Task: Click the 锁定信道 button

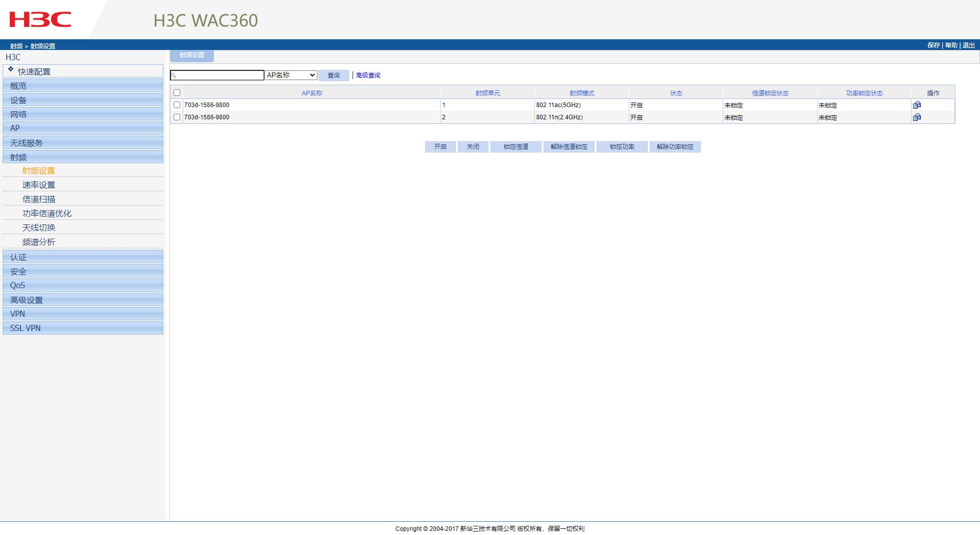Action: coord(516,147)
